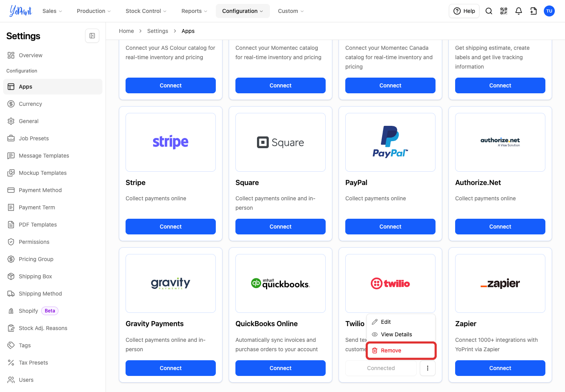The width and height of the screenshot is (565, 392).
Task: Click the Payment Term icon
Action: tap(11, 207)
